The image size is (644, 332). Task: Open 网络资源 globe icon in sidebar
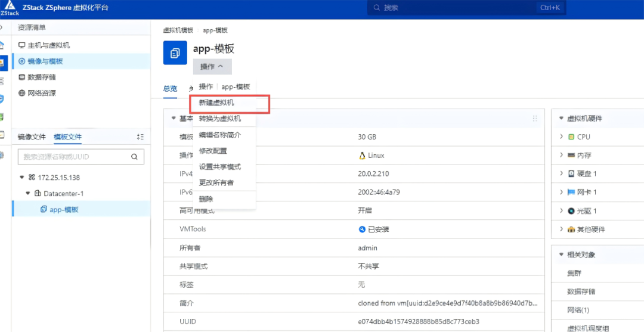(x=22, y=93)
